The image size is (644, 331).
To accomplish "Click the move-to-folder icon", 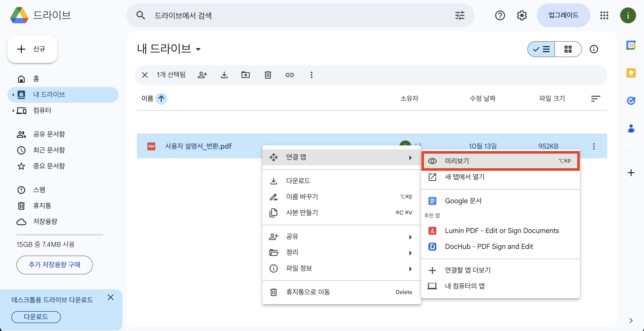I will point(246,75).
